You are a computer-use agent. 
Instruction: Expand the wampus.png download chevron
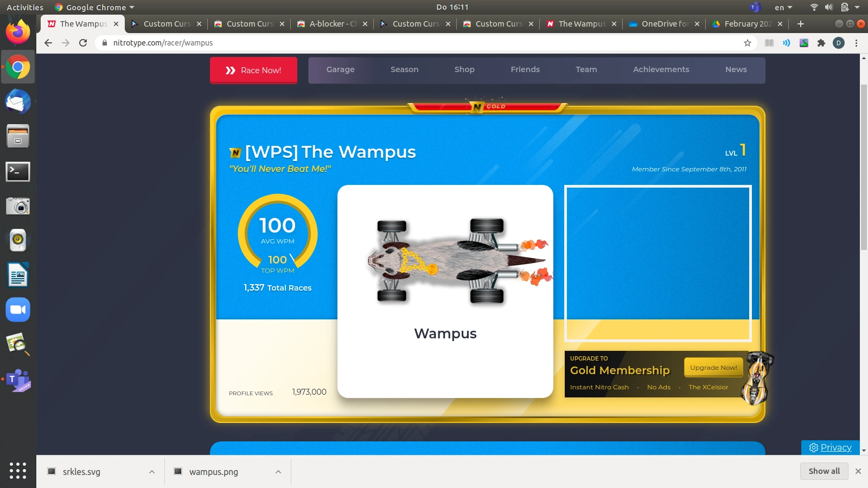[278, 471]
